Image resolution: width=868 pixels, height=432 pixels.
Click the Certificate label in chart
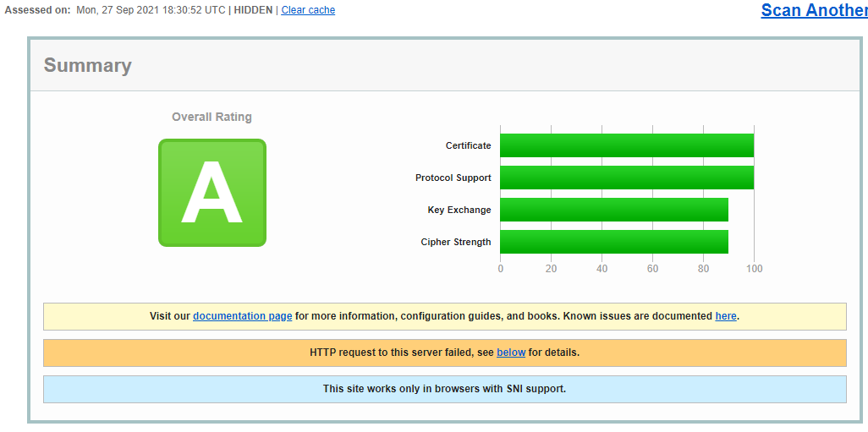469,145
